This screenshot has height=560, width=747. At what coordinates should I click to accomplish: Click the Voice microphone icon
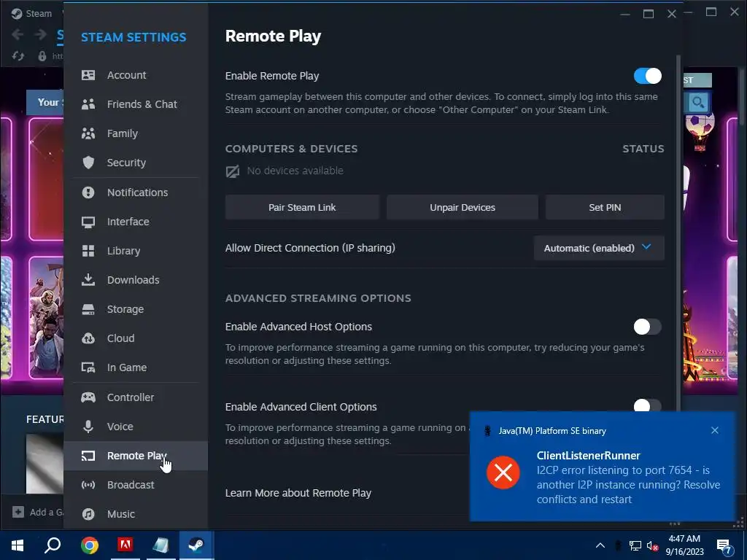pos(88,426)
